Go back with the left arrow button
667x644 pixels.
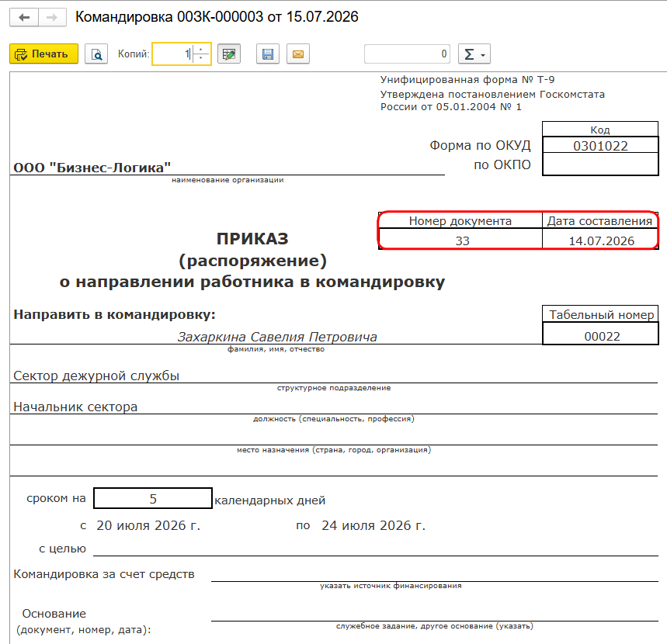(x=24, y=17)
